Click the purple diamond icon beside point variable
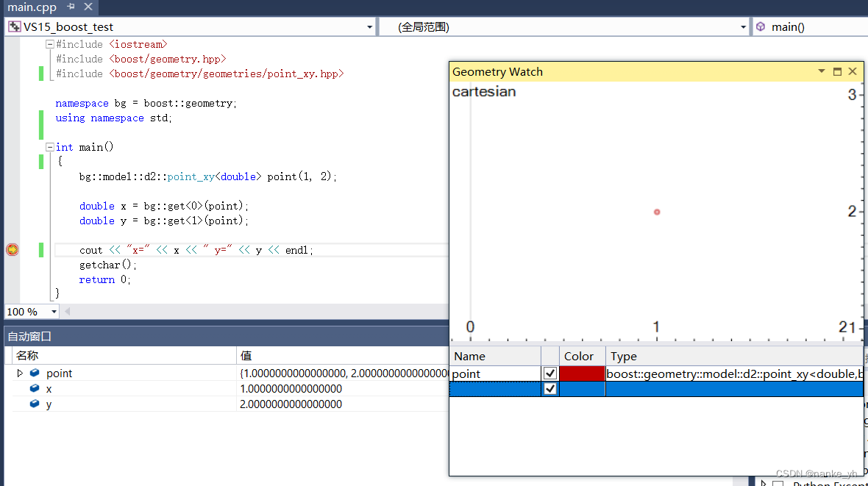This screenshot has width=868, height=486. (x=35, y=373)
